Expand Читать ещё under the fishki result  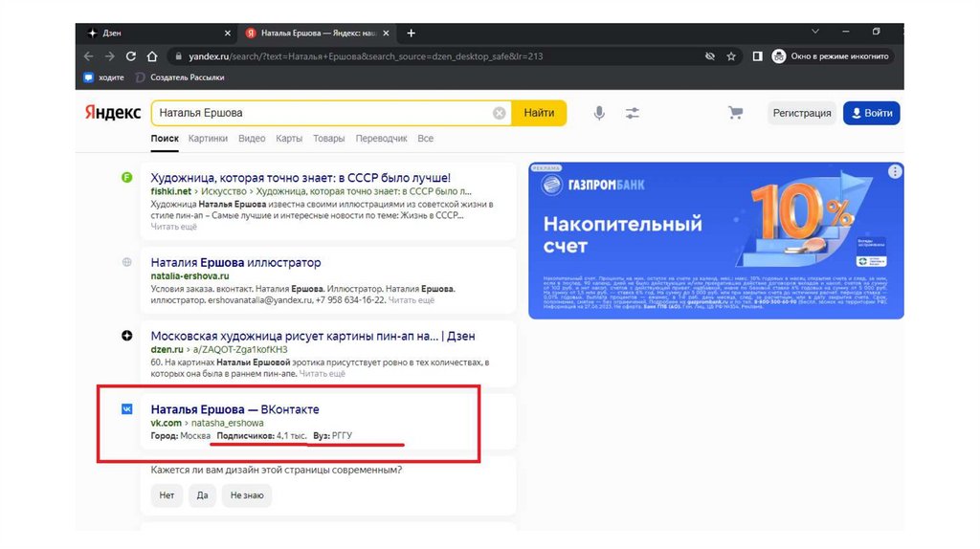[174, 227]
